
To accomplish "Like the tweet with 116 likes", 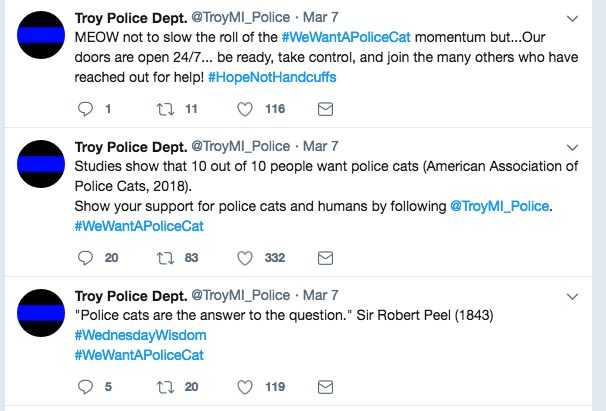I will point(245,109).
